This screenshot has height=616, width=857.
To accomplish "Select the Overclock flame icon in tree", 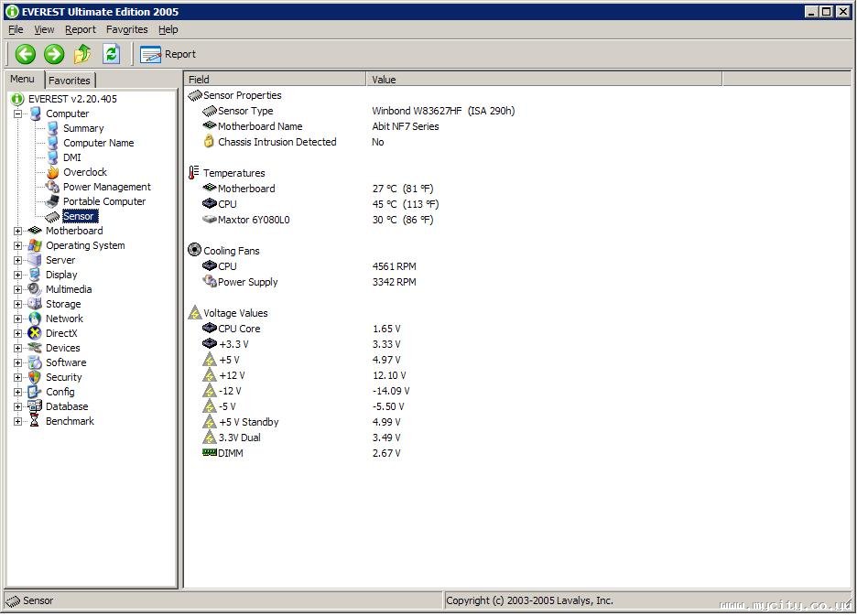I will (53, 172).
